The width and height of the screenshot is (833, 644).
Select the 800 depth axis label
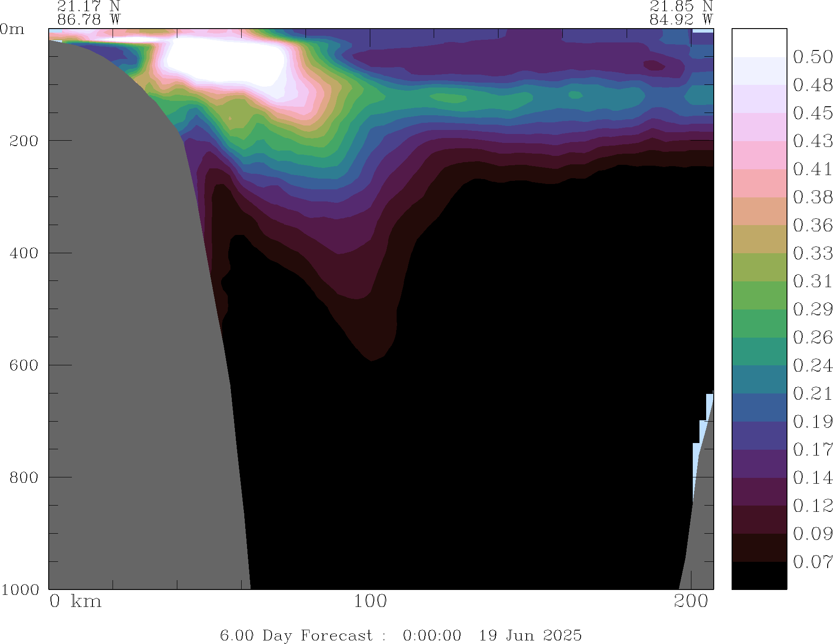point(24,477)
